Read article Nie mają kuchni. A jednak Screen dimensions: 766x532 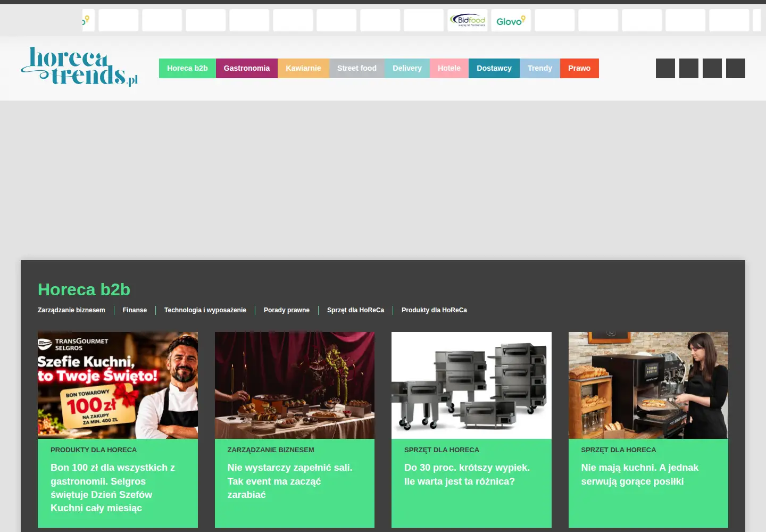click(640, 475)
